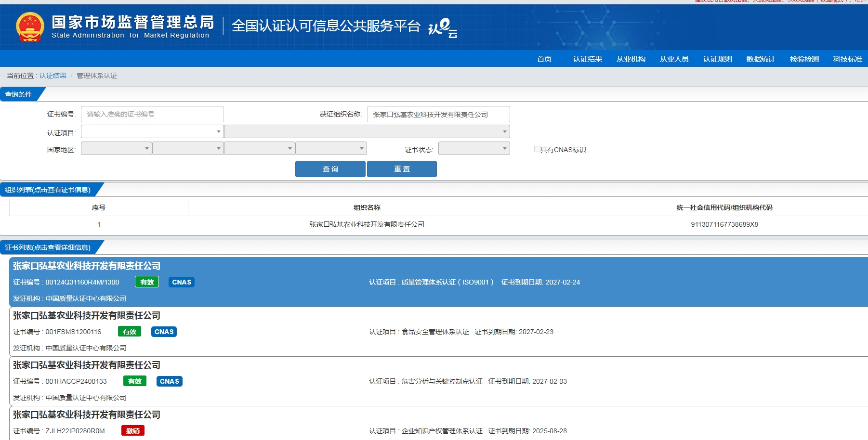Viewport: 868px width, 440px height.
Task: Click 质量管理体系认证 (ISO9001) text
Action: 447,282
